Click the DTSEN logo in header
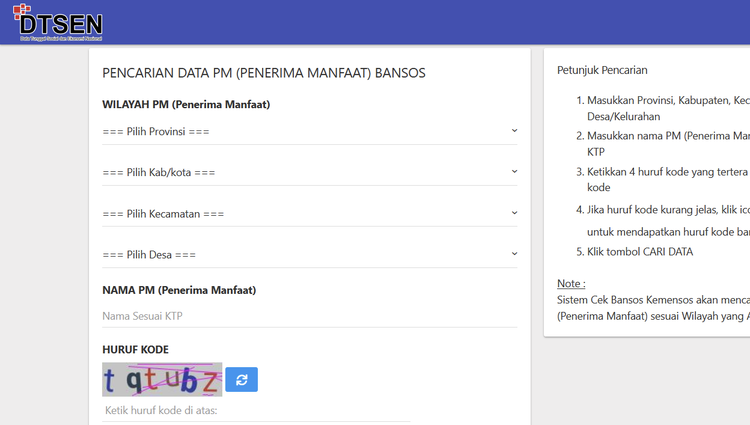The image size is (750, 425). [59, 23]
